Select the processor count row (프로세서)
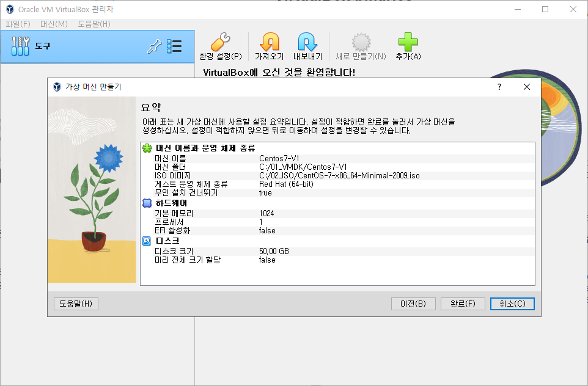The width and height of the screenshot is (588, 386). [337, 222]
